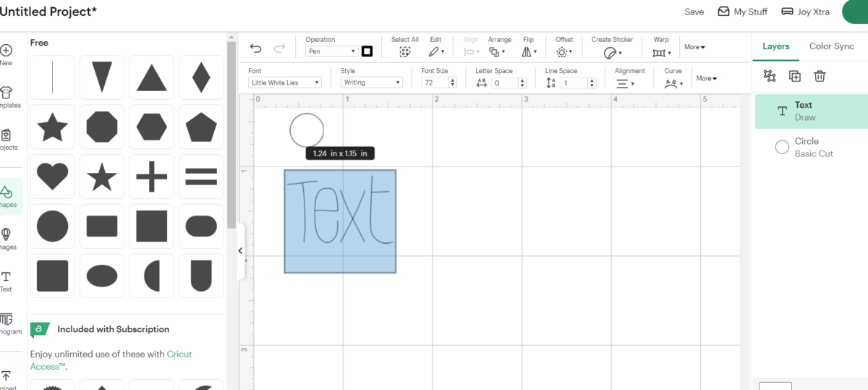Insert the oval ellipse shape
The width and height of the screenshot is (868, 390).
(x=102, y=276)
